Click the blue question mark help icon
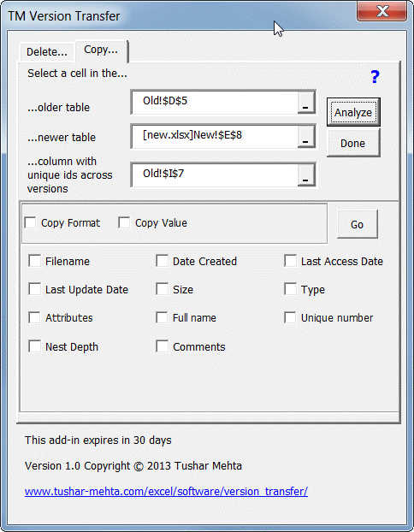This screenshot has width=414, height=532. click(x=375, y=77)
